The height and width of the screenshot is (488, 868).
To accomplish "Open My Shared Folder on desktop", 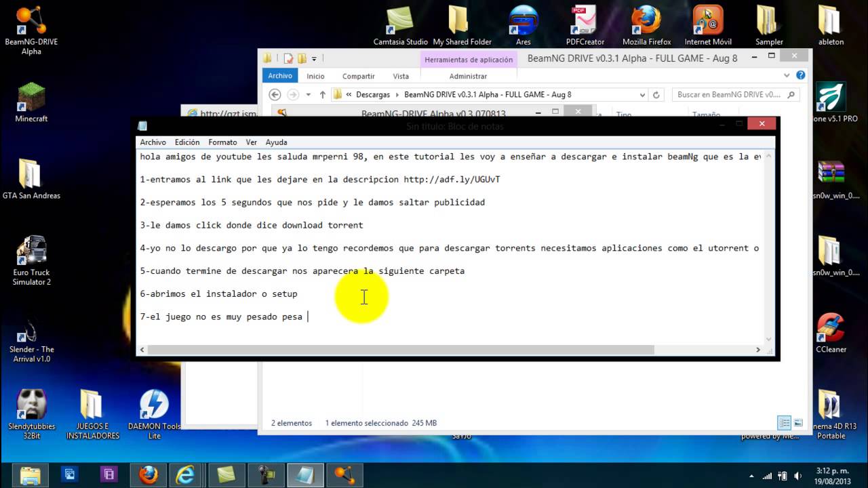I will [x=462, y=26].
